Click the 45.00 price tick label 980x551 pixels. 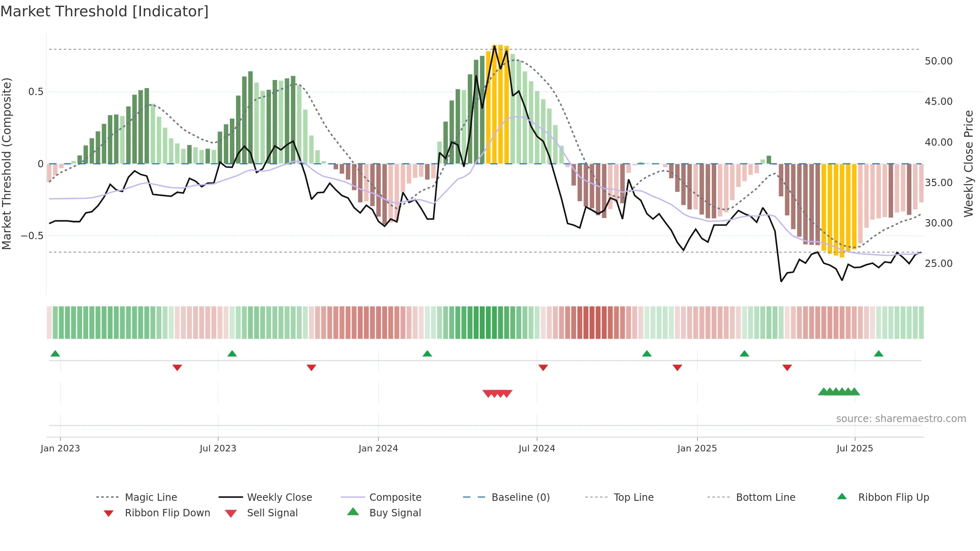point(939,102)
